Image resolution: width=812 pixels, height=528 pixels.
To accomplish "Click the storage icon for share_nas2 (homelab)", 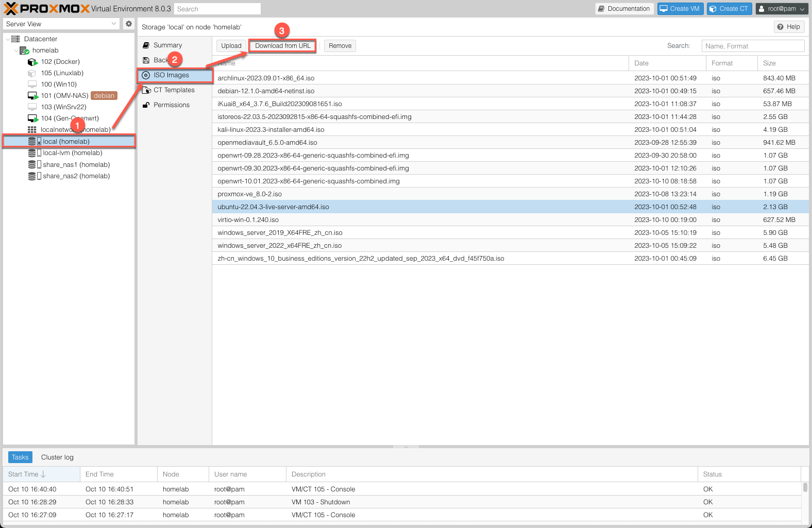I will pyautogui.click(x=35, y=176).
